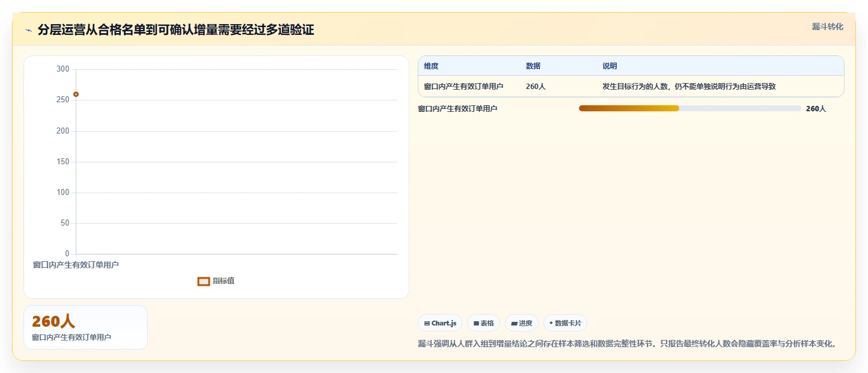Click the Chart.js chip icon

427,324
